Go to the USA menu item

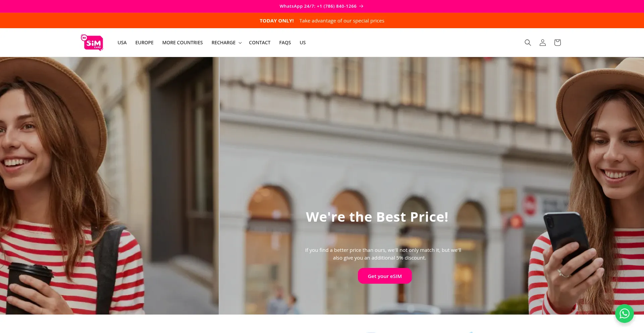(122, 43)
